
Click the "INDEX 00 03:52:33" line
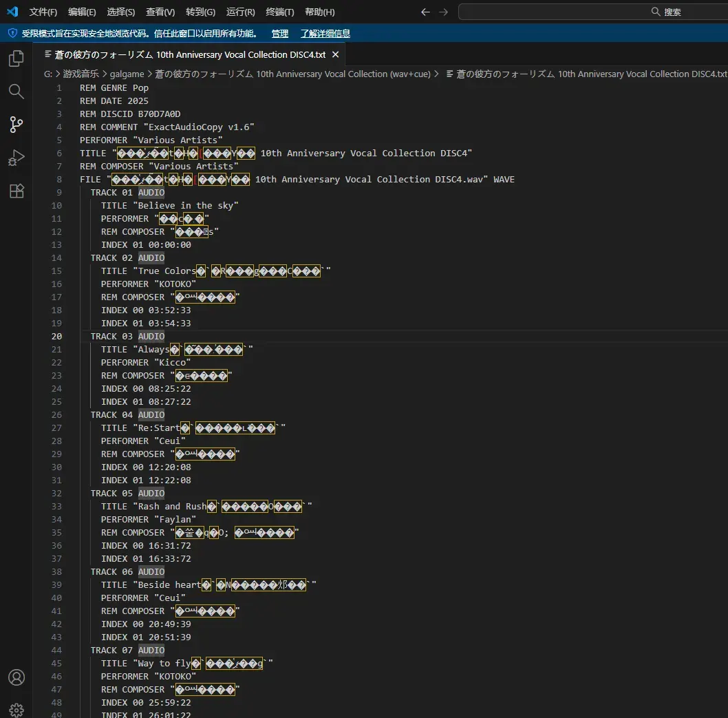point(146,310)
